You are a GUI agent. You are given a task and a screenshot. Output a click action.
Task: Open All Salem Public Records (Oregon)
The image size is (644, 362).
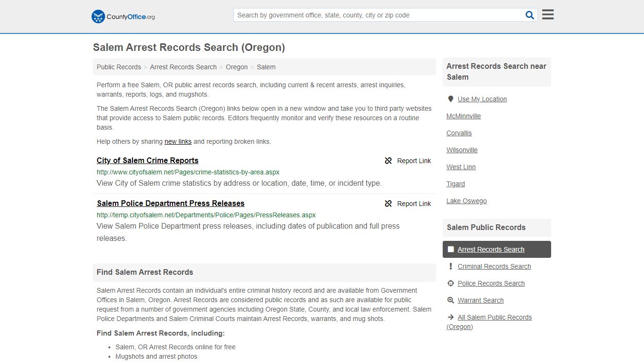[x=489, y=322]
